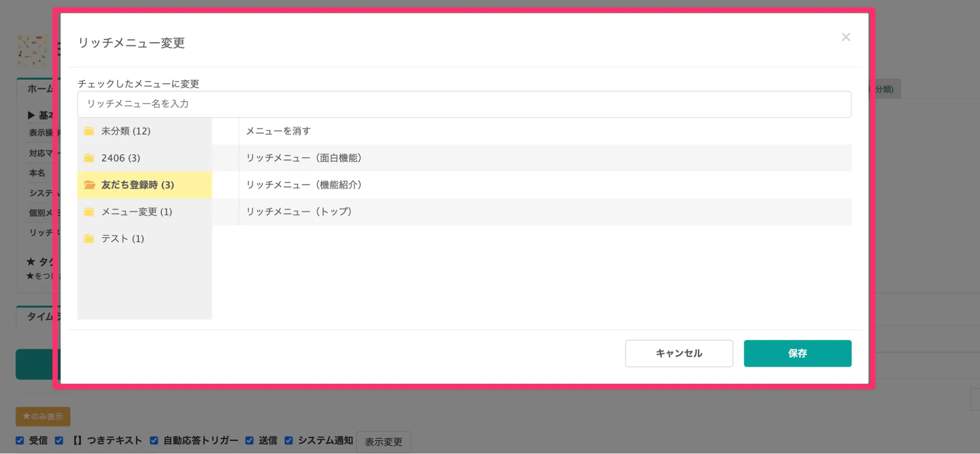This screenshot has height=454, width=980.
Task: Click the 保存 button
Action: point(797,353)
